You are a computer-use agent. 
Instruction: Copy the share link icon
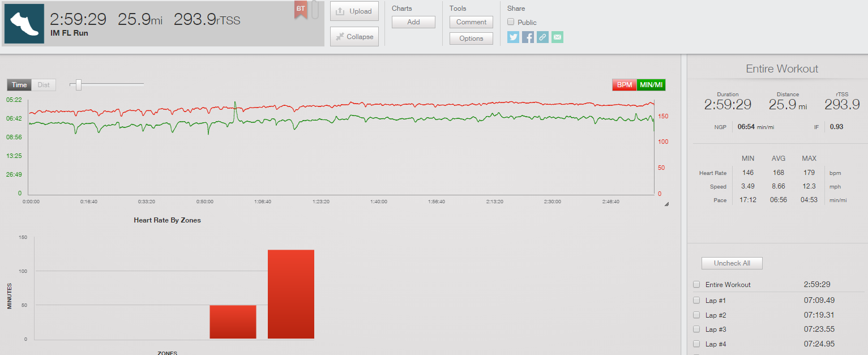542,37
